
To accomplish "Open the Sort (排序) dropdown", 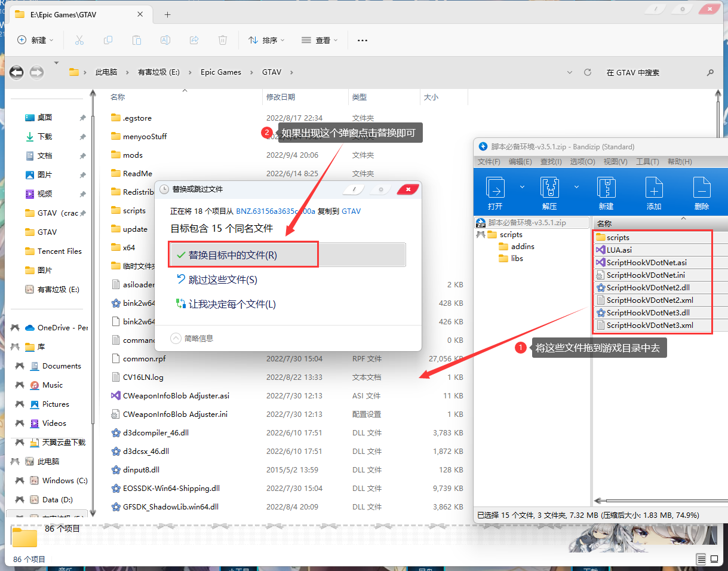I will (266, 40).
